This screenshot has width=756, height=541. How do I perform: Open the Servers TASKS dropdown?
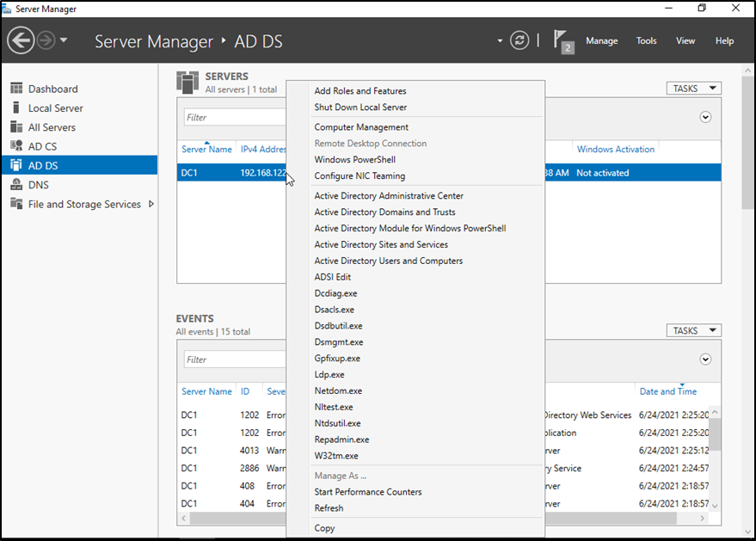click(693, 89)
